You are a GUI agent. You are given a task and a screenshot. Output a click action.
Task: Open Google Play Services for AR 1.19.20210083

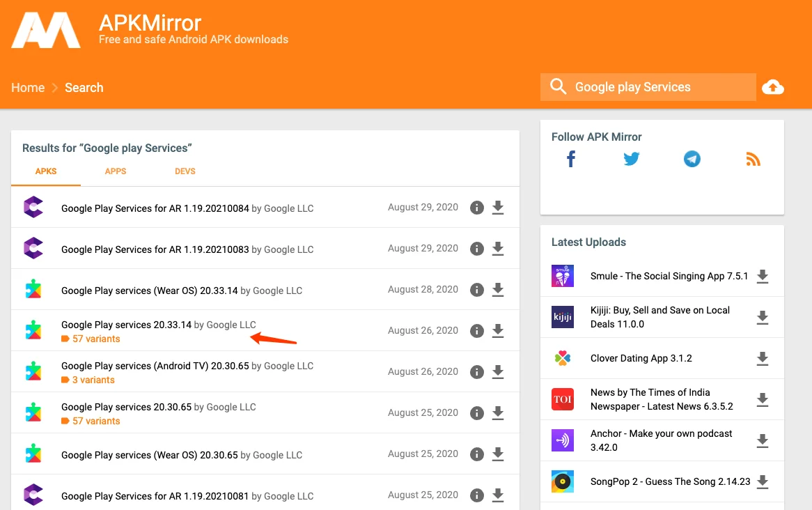coord(155,249)
